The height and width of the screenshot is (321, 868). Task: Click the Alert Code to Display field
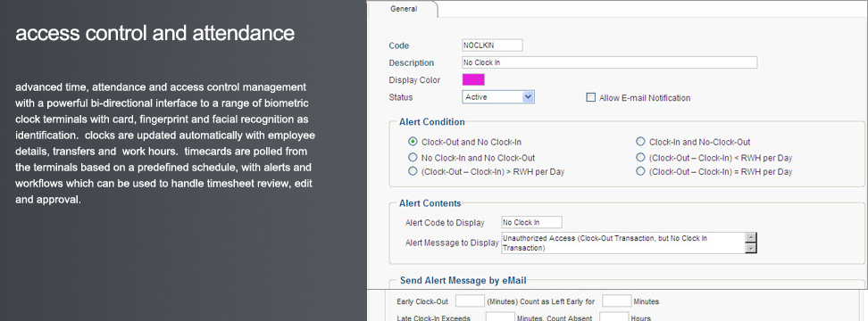click(531, 222)
